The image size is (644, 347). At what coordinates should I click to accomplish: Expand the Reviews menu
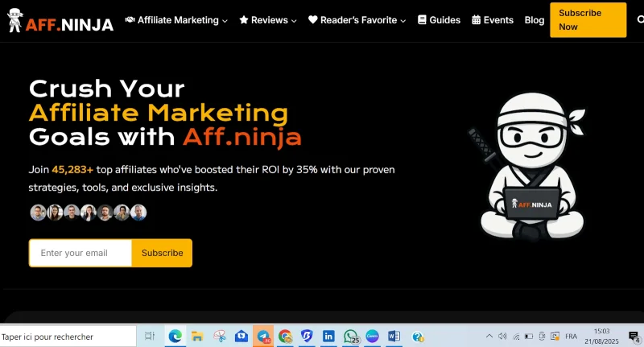[x=268, y=20]
